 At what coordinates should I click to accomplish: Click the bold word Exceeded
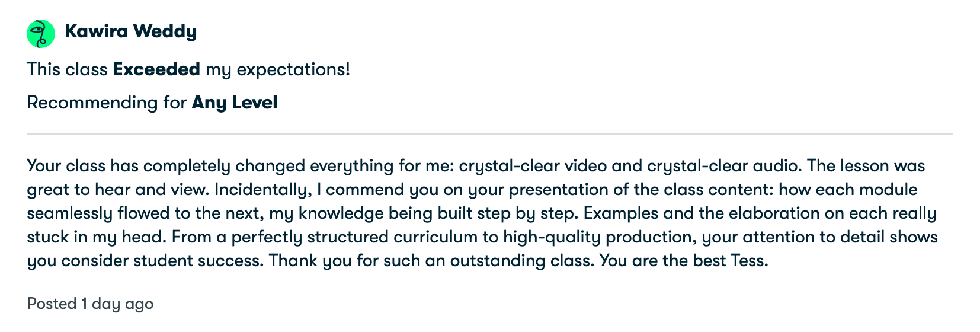pyautogui.click(x=156, y=69)
